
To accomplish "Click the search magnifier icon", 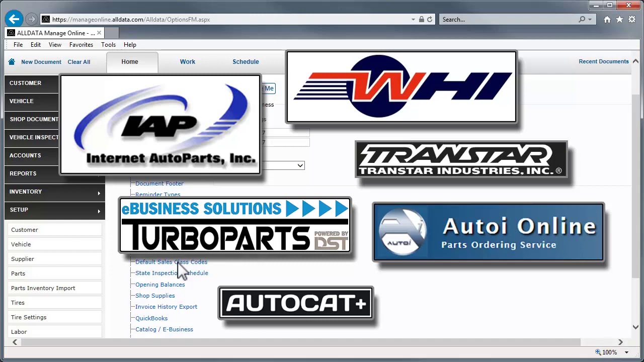I will pos(582,19).
